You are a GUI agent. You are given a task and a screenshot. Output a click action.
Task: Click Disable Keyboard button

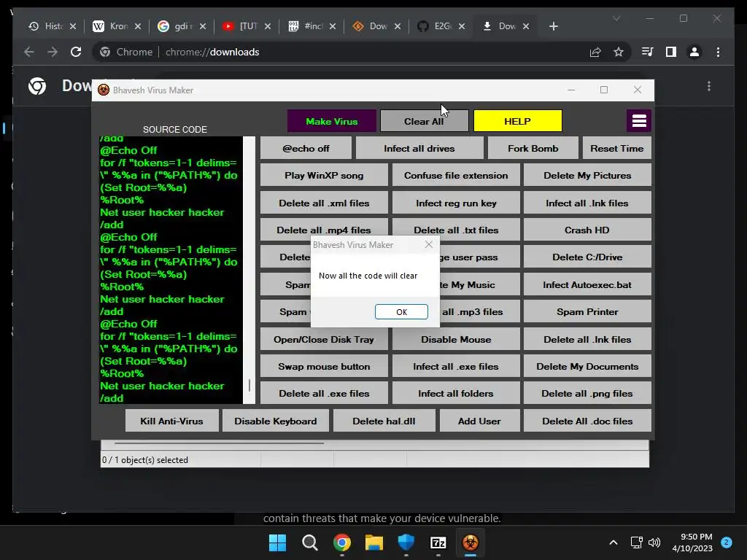[x=275, y=421]
